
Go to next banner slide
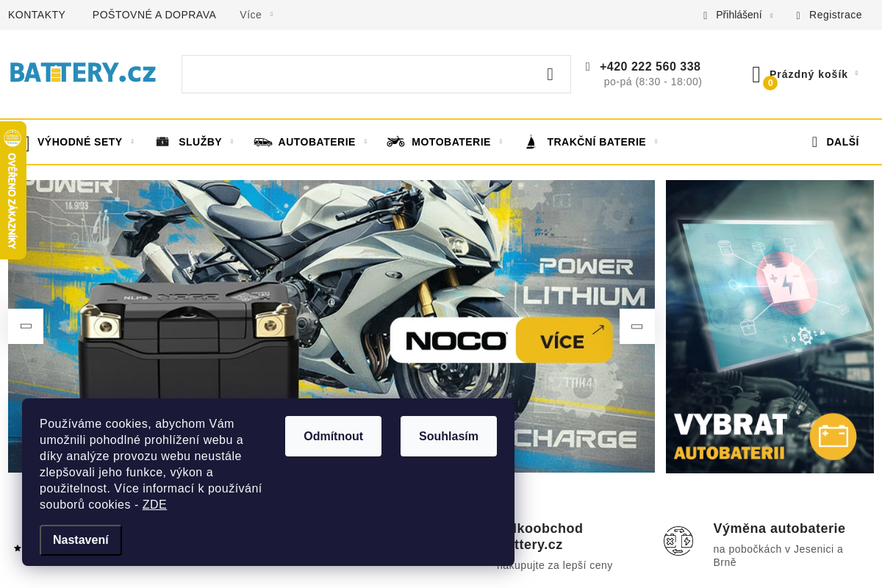tap(637, 326)
